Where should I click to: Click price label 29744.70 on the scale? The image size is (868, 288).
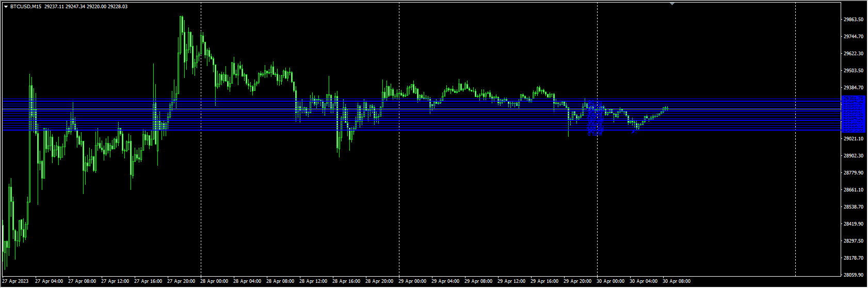[854, 37]
